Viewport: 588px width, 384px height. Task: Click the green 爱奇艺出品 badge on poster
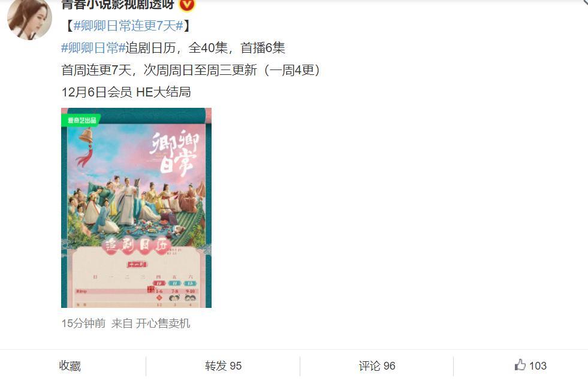click(81, 120)
